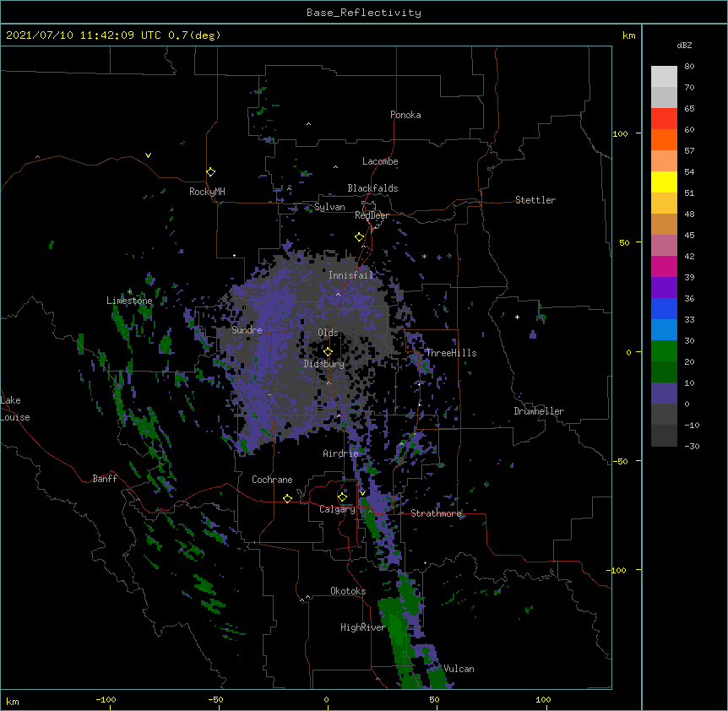
Task: Click the Limestone label
Action: [x=129, y=301]
